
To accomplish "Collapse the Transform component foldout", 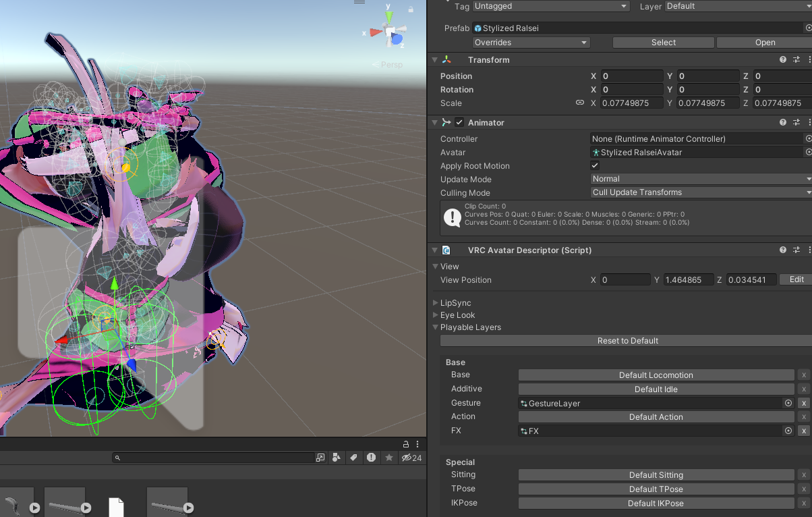I will point(435,60).
